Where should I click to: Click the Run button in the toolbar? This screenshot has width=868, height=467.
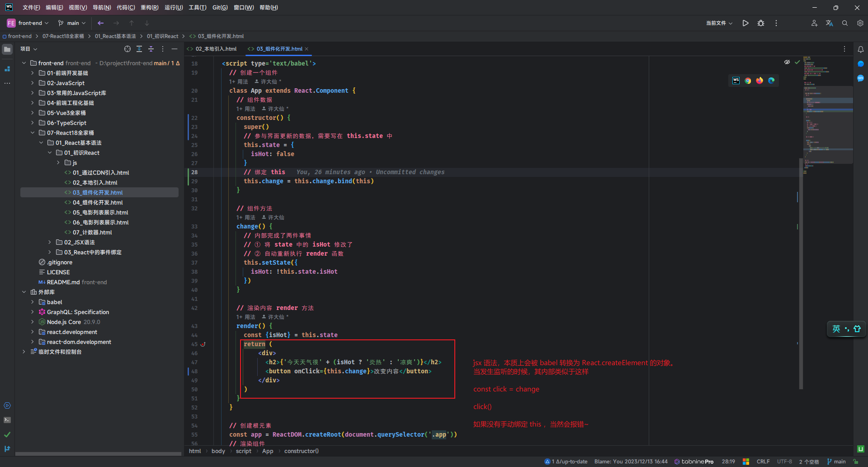point(745,23)
